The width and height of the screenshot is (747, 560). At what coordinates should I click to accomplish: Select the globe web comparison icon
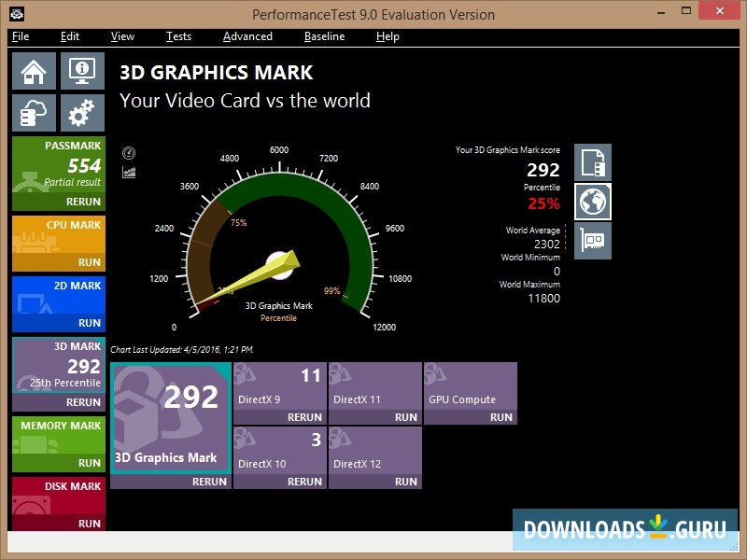[x=592, y=200]
